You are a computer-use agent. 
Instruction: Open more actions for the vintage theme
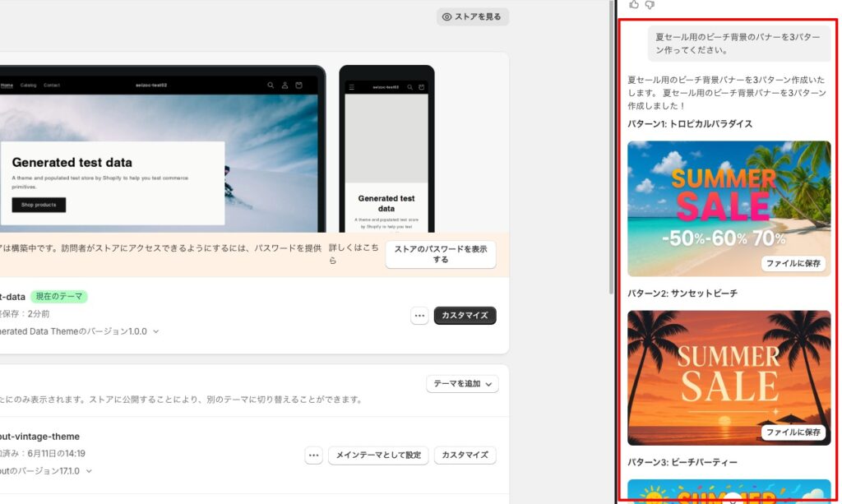point(313,455)
